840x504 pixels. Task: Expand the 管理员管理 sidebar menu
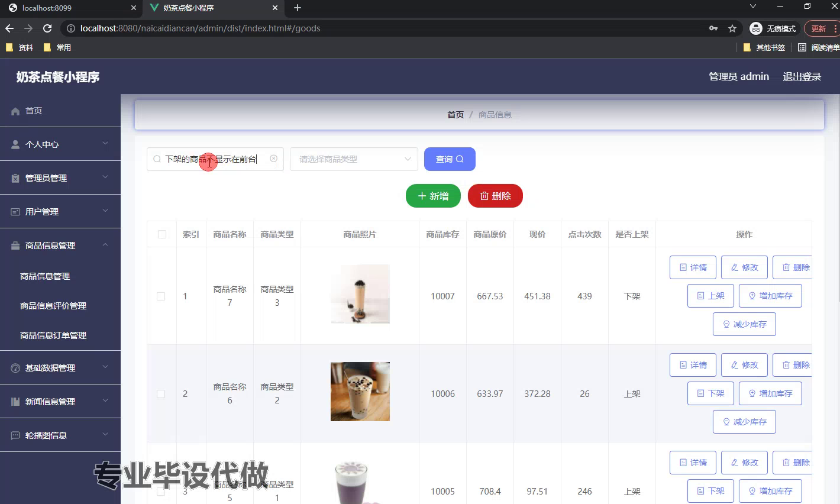coord(60,177)
